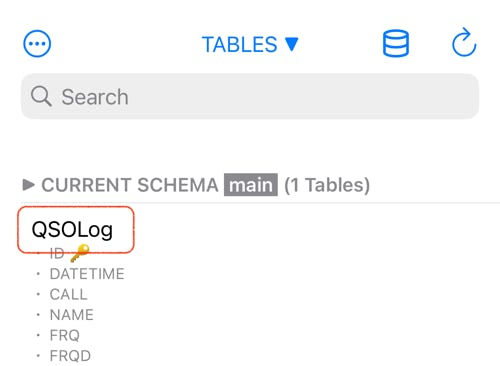The image size is (500, 366).
Task: Click the database connection cylinder icon
Action: 396,43
